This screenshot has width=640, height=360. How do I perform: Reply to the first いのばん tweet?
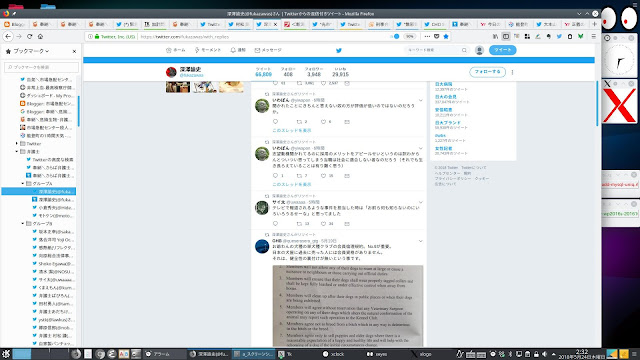pos(275,122)
